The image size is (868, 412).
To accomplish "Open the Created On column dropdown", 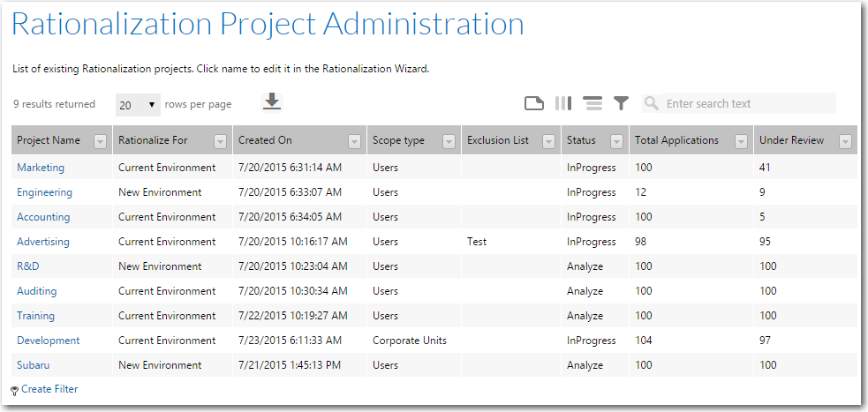I will (x=354, y=142).
